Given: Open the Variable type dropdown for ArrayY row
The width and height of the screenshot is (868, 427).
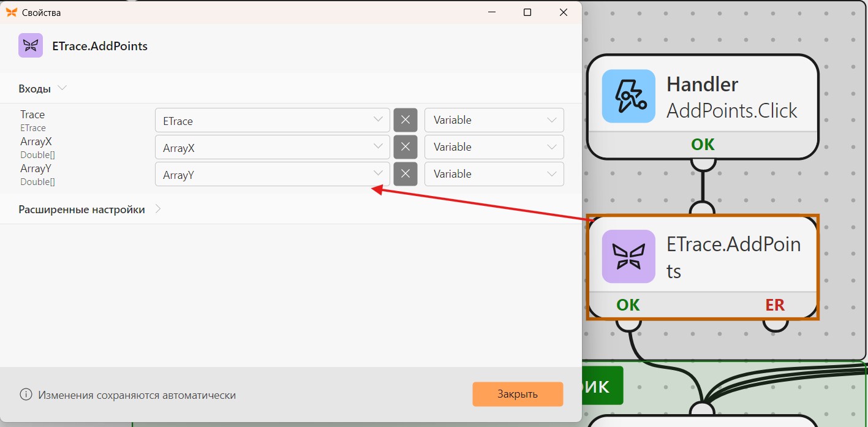Looking at the screenshot, I should pos(494,174).
